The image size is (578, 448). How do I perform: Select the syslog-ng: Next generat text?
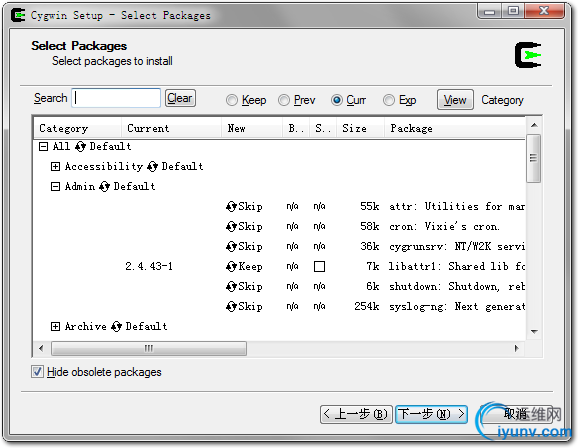pos(457,306)
